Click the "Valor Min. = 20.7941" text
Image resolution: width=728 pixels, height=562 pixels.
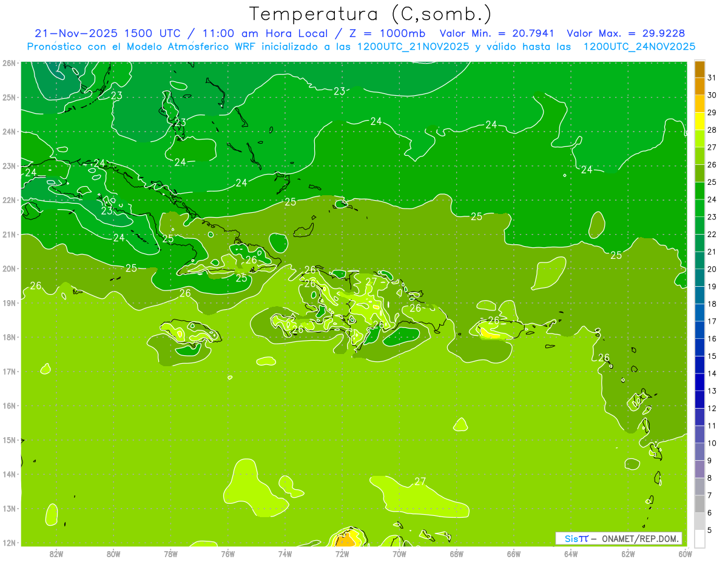coord(497,33)
